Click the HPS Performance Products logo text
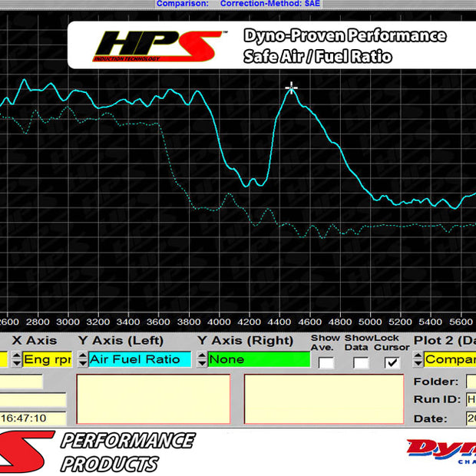Image resolution: width=476 pixels, height=476 pixels. point(127,451)
